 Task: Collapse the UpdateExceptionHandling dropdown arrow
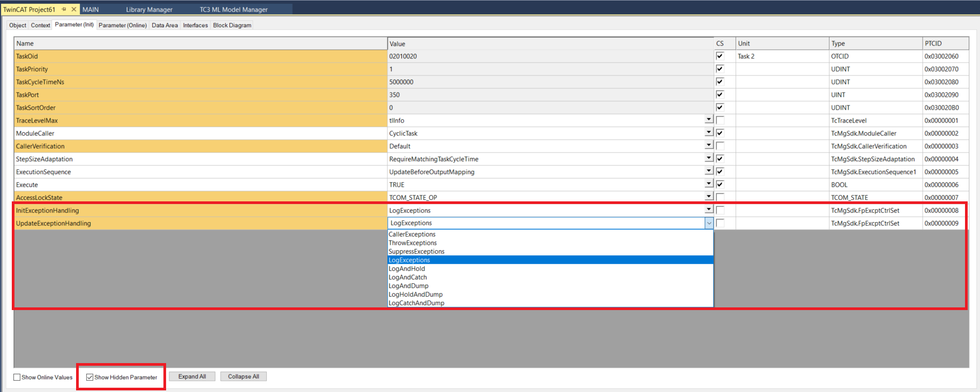709,223
